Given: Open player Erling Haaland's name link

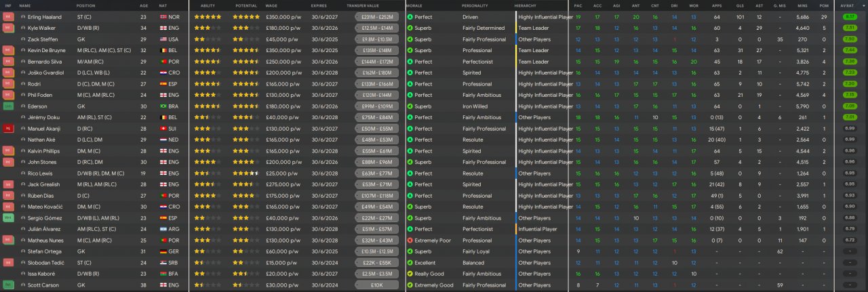Looking at the screenshot, I should (45, 17).
